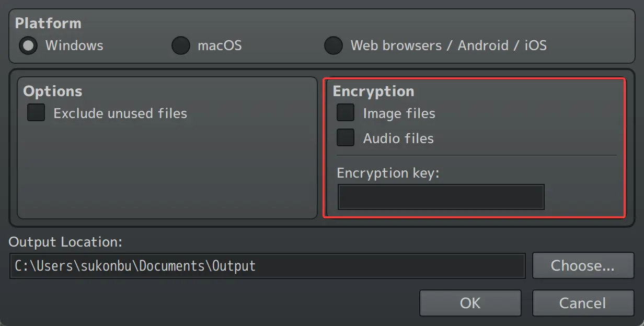Click the "Windows" label text
This screenshot has height=326, width=644.
tap(74, 45)
